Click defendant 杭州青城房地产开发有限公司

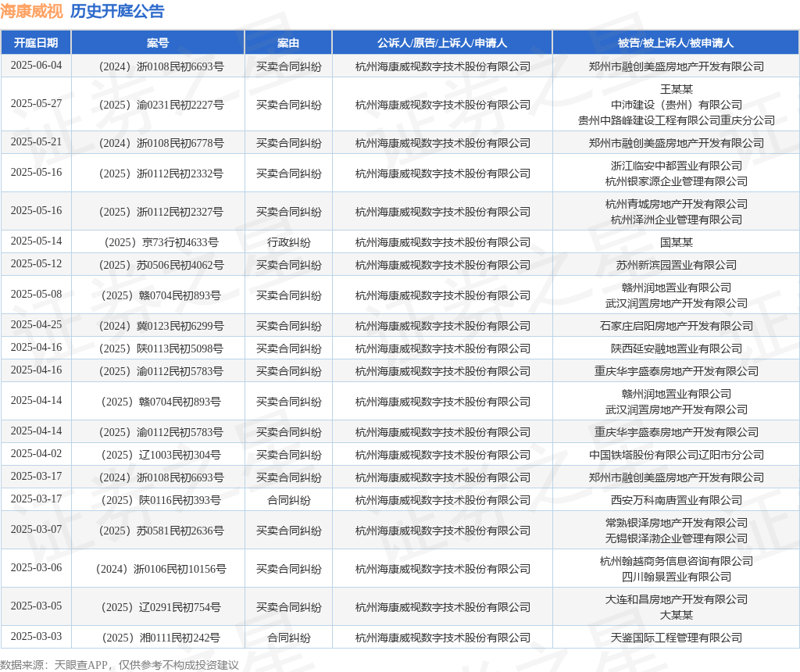(676, 204)
